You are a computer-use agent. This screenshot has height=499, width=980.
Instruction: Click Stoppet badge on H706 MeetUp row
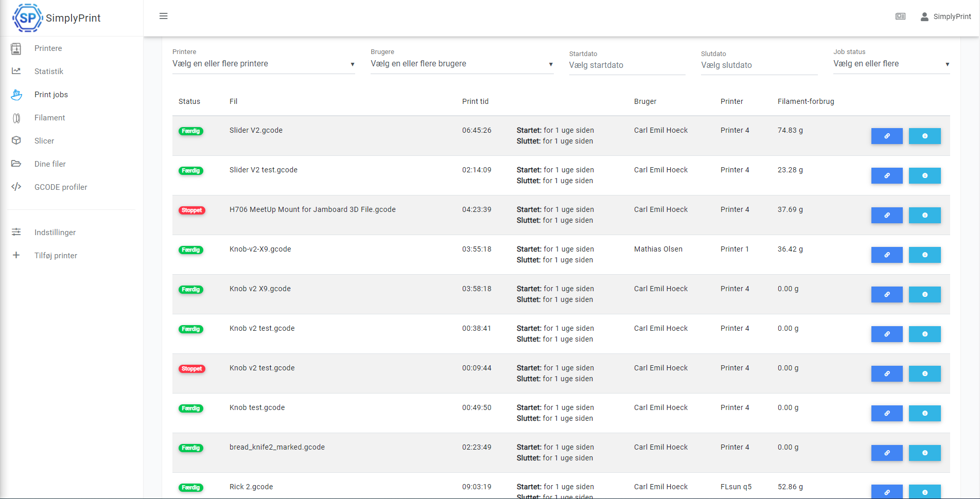click(191, 210)
